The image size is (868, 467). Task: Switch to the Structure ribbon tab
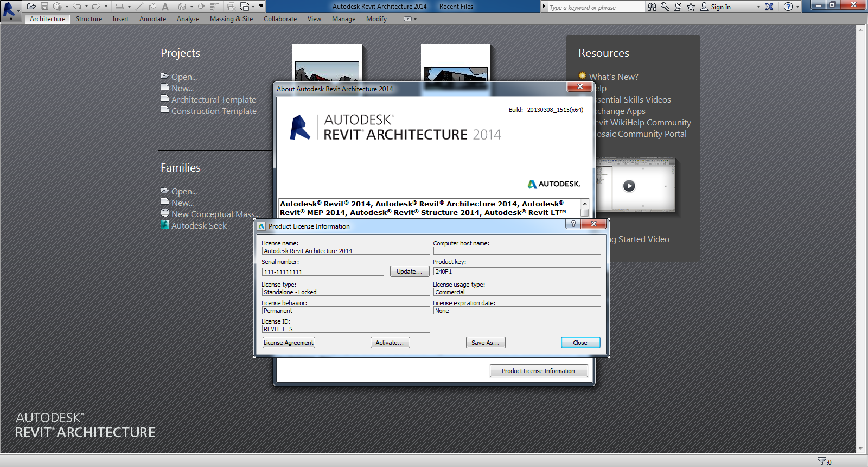tap(89, 19)
